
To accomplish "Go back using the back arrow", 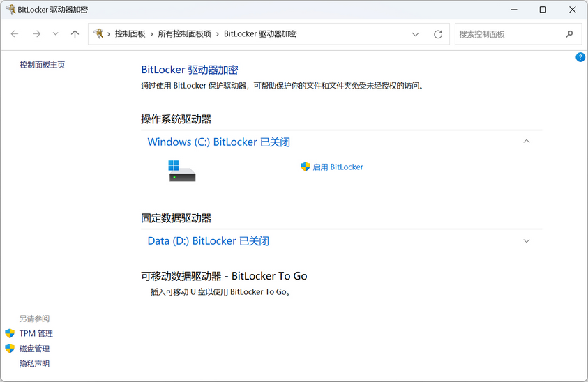I will pos(15,34).
